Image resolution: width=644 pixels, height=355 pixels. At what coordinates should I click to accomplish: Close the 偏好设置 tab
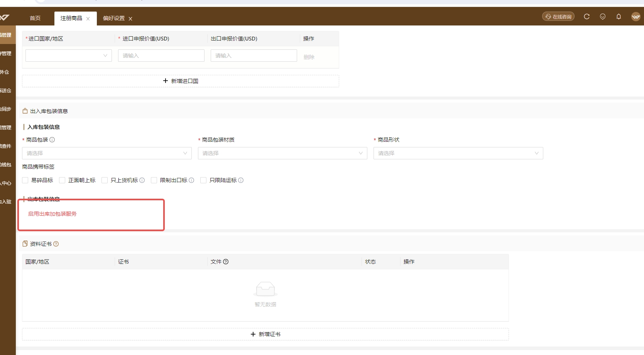point(130,19)
